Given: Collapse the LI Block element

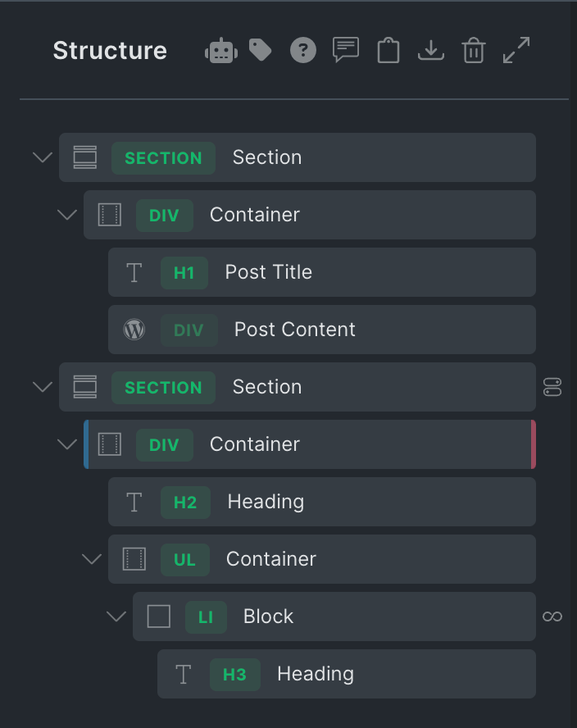Looking at the screenshot, I should (x=116, y=617).
